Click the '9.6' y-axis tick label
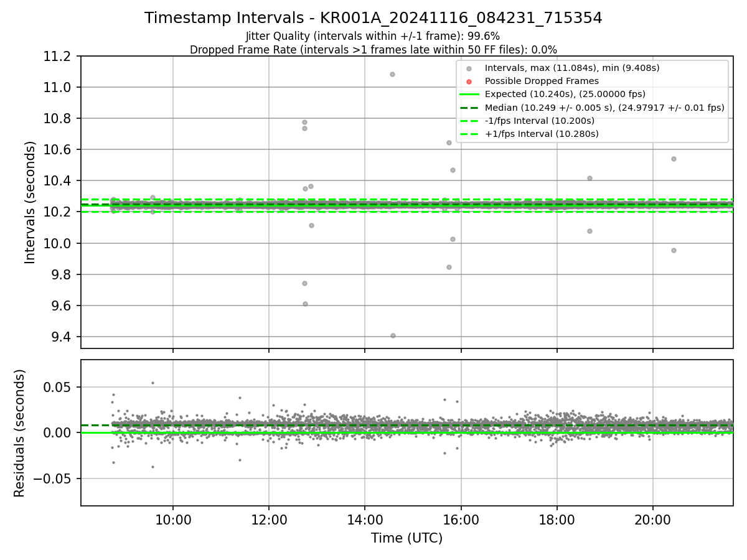This screenshot has height=560, width=747. tap(62, 306)
